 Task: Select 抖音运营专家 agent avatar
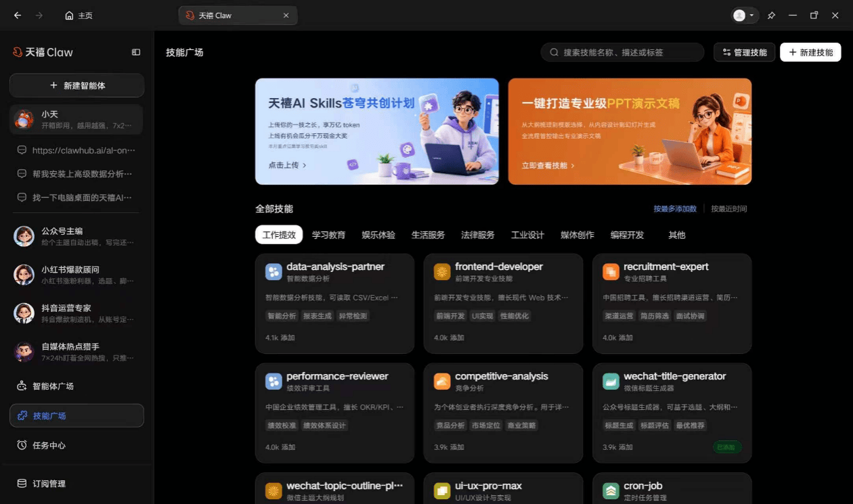pos(24,313)
